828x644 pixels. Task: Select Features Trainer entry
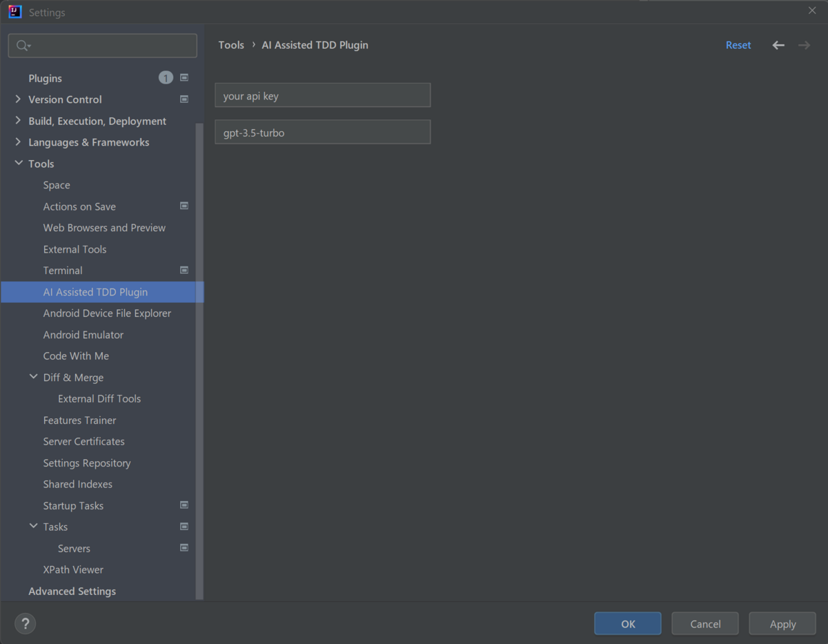click(x=79, y=420)
